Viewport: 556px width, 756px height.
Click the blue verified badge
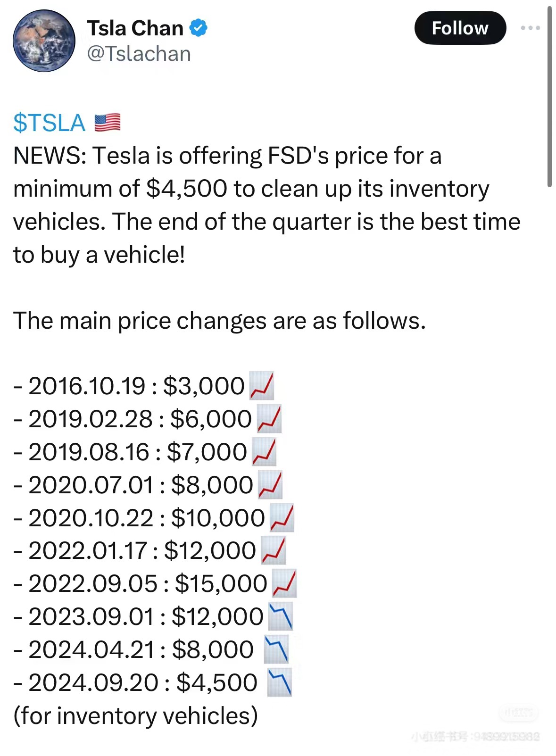(x=199, y=28)
